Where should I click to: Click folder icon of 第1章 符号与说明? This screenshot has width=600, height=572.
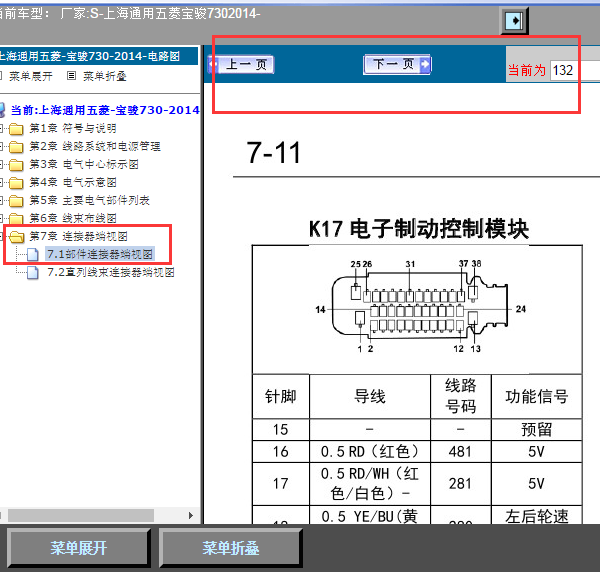(16, 129)
